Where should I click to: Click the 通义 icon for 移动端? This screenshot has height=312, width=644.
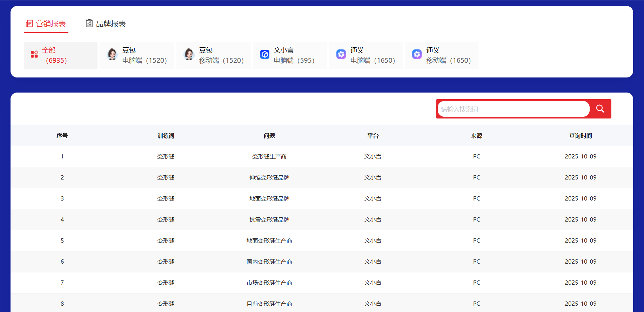[417, 54]
